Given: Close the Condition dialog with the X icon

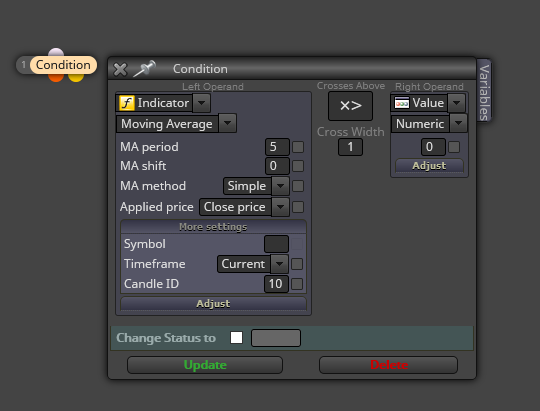Looking at the screenshot, I should pyautogui.click(x=120, y=69).
